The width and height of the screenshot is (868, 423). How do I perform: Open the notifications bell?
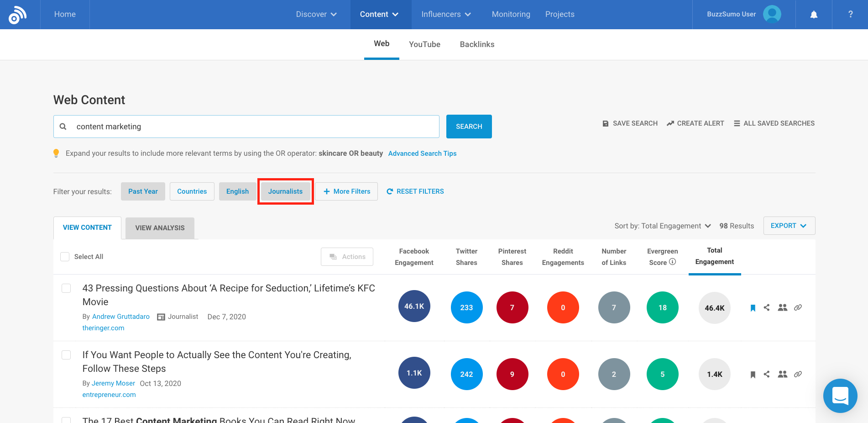pos(814,14)
